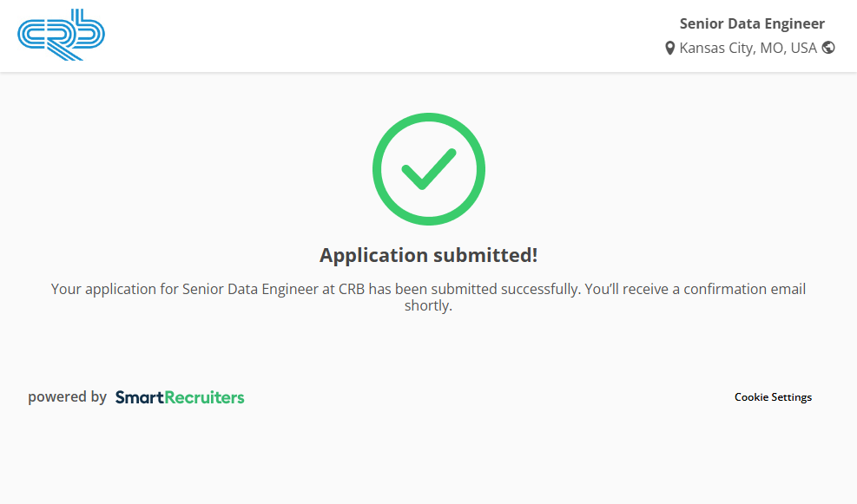Click the dark "Smart" part of the logo

pos(140,397)
